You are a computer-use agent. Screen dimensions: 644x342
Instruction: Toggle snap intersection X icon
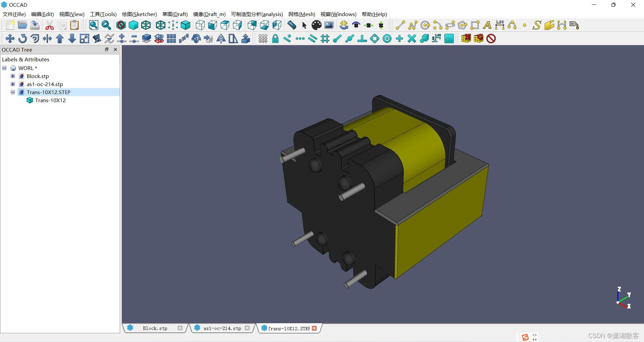tap(412, 39)
